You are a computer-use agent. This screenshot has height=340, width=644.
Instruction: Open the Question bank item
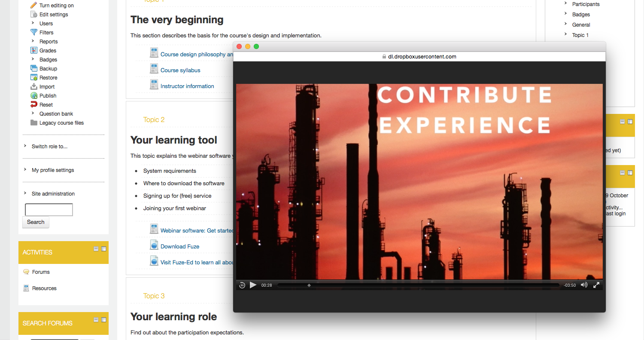pos(56,113)
